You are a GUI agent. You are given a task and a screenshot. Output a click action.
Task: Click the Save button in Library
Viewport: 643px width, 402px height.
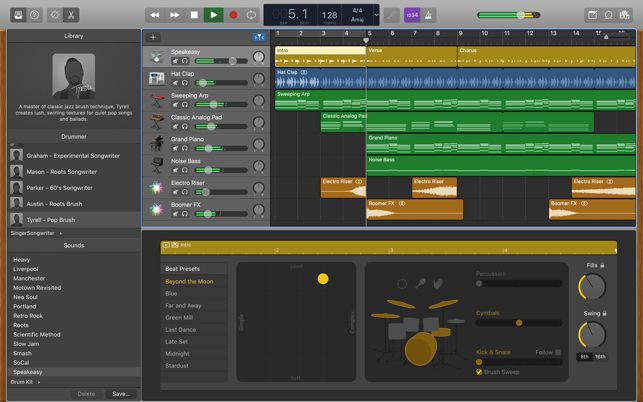(121, 394)
